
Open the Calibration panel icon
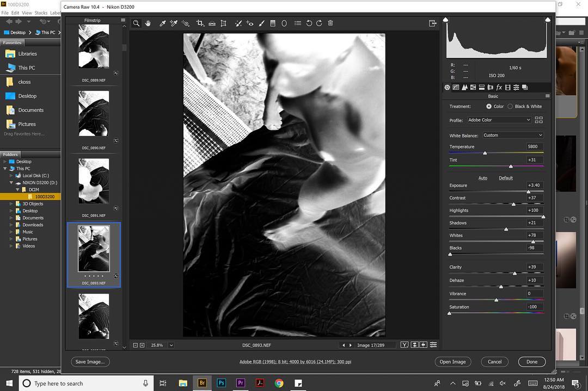[x=508, y=87]
